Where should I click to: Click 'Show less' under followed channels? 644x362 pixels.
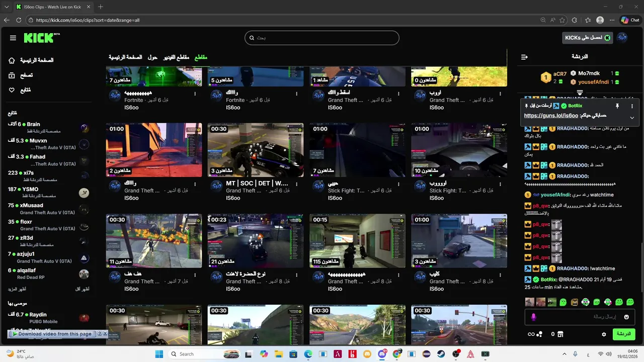82,289
